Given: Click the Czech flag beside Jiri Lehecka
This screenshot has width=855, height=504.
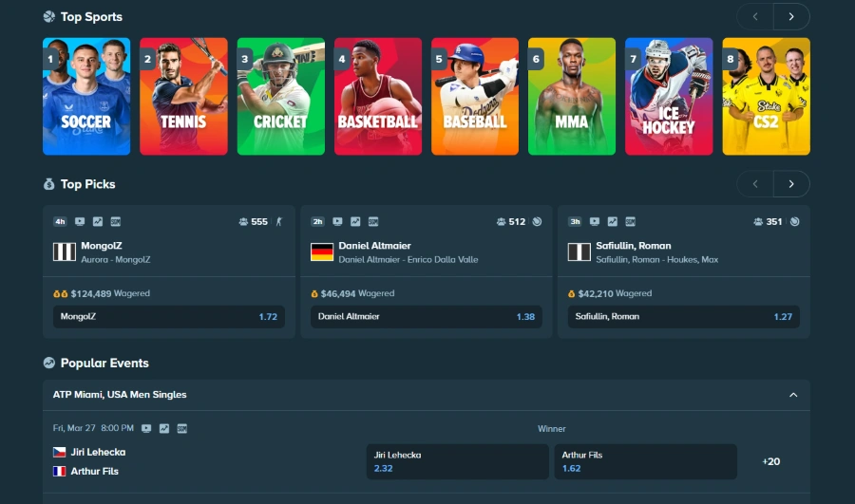Looking at the screenshot, I should pyautogui.click(x=60, y=452).
